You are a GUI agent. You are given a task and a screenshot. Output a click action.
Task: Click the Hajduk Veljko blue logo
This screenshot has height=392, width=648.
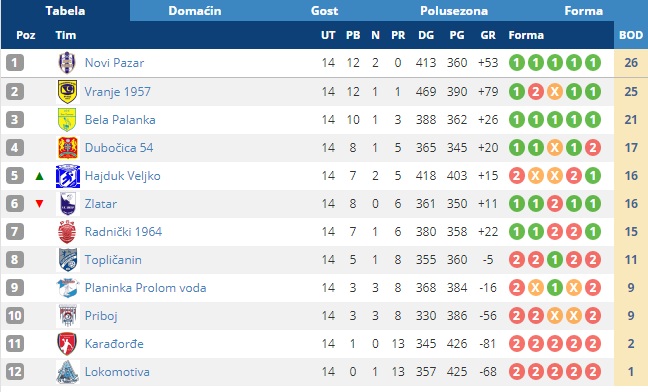pos(67,176)
